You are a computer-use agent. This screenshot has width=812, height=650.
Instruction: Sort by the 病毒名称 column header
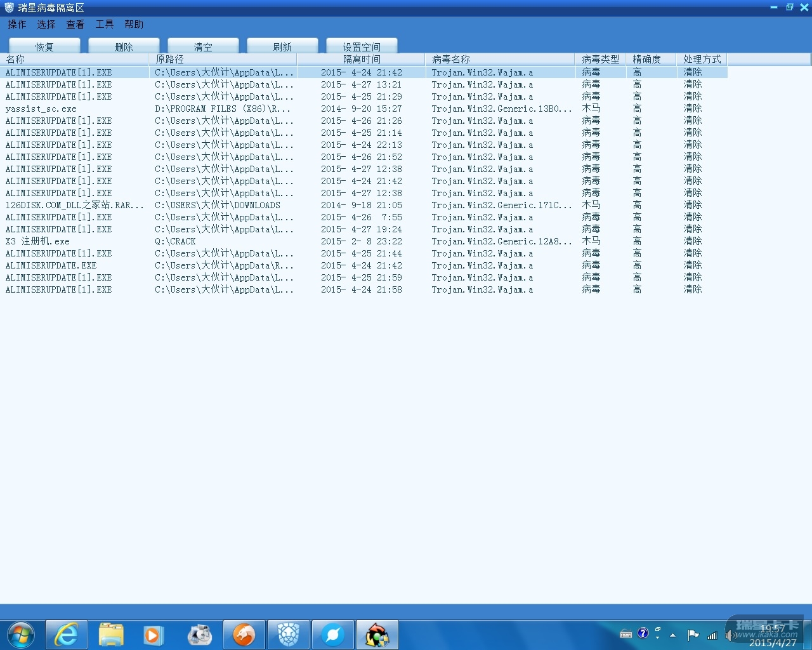(x=500, y=59)
